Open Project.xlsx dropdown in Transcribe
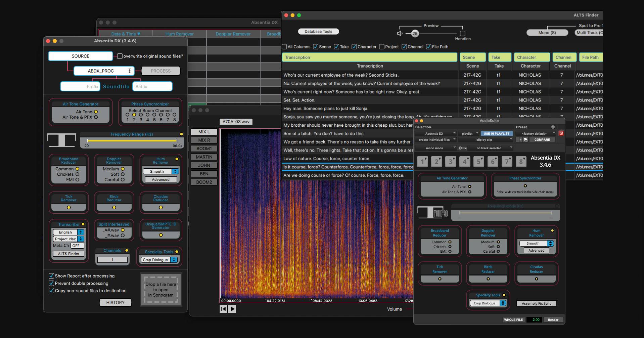Screen dimensions: 644x338 68,239
